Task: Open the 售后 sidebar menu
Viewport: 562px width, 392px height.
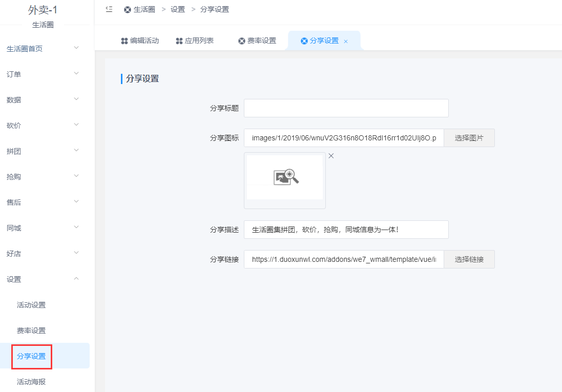Action: (x=14, y=202)
